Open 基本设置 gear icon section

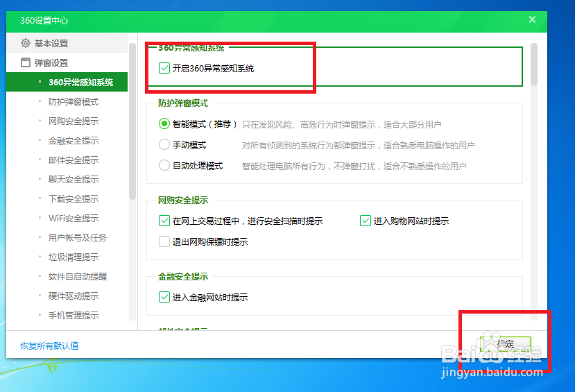coord(25,43)
